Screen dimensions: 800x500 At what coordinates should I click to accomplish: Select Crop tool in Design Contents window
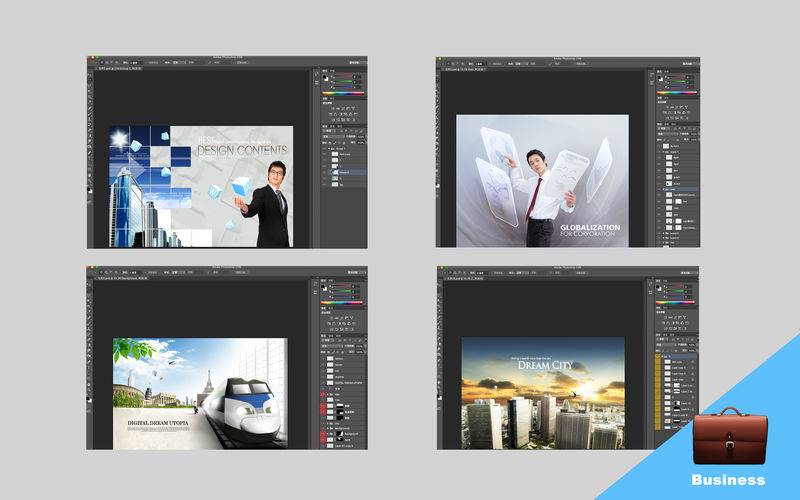click(x=90, y=96)
